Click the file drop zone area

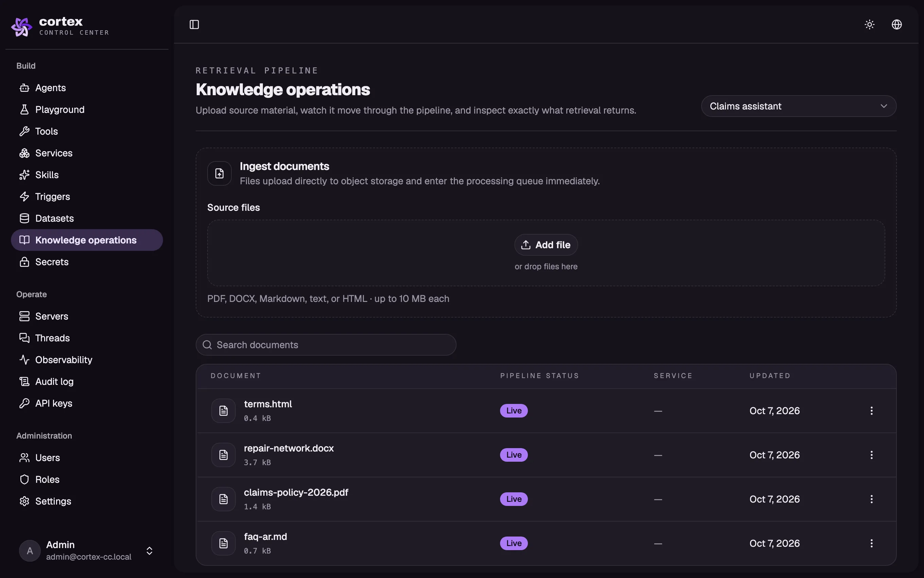point(546,253)
